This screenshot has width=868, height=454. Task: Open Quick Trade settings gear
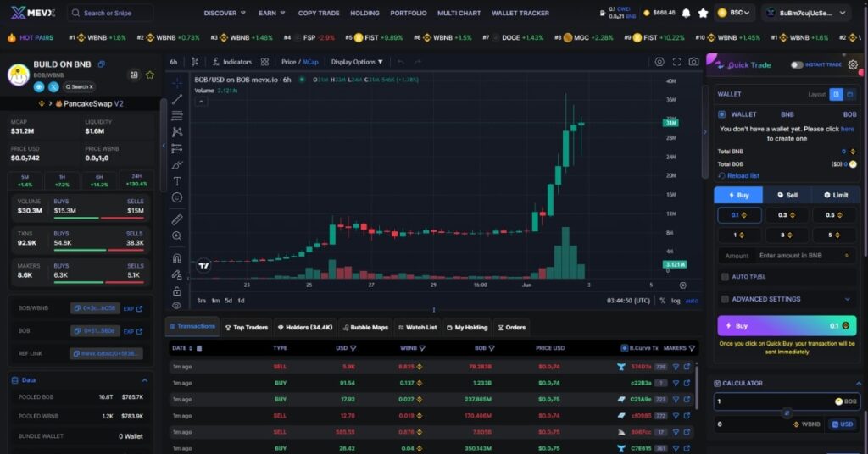(x=853, y=64)
